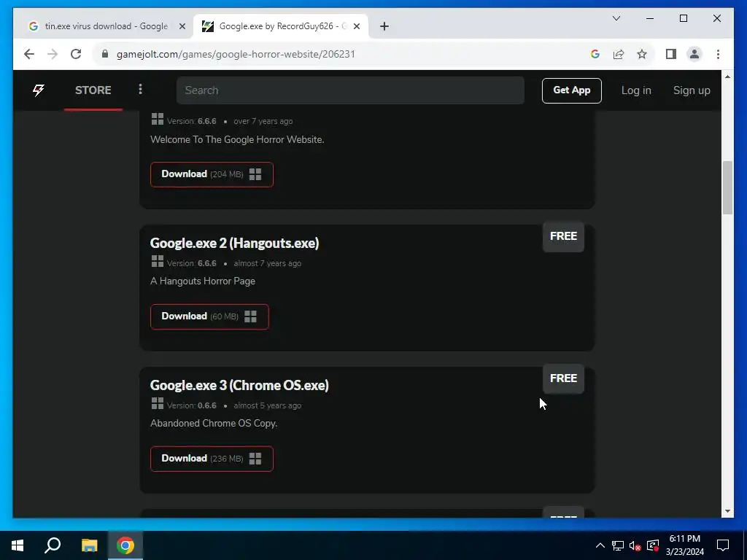
Task: Select the Google.exe by RecordGuy626 tab
Action: click(281, 26)
